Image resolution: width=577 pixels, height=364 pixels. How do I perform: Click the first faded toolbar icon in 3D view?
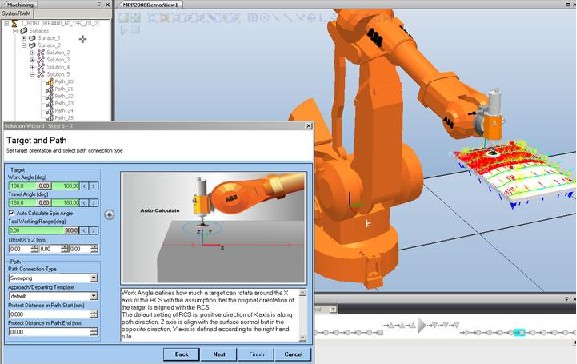[124, 18]
